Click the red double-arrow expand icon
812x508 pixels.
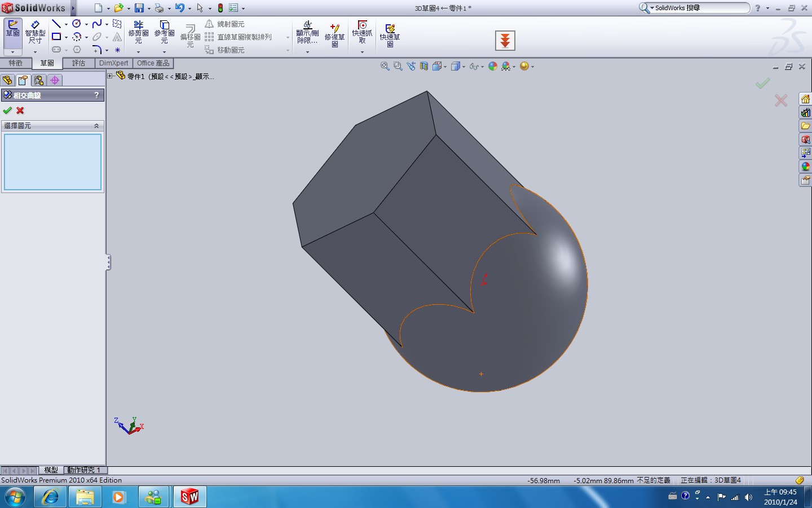(505, 41)
